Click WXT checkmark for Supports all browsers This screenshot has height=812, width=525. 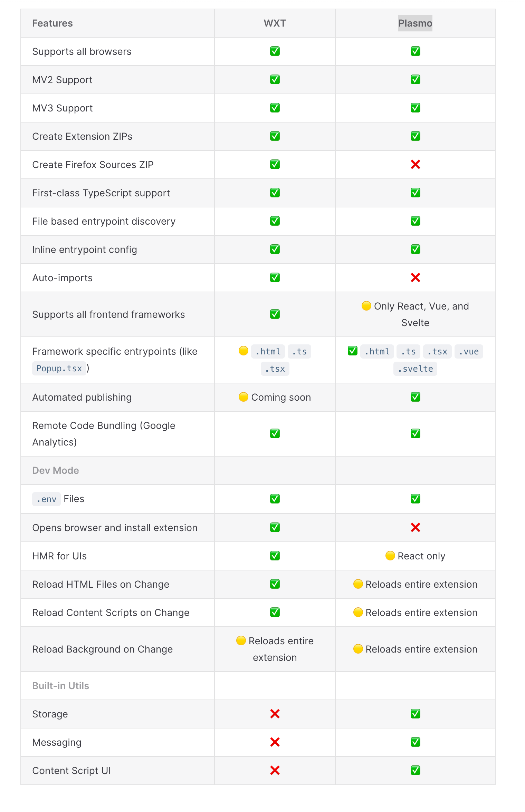(x=275, y=51)
